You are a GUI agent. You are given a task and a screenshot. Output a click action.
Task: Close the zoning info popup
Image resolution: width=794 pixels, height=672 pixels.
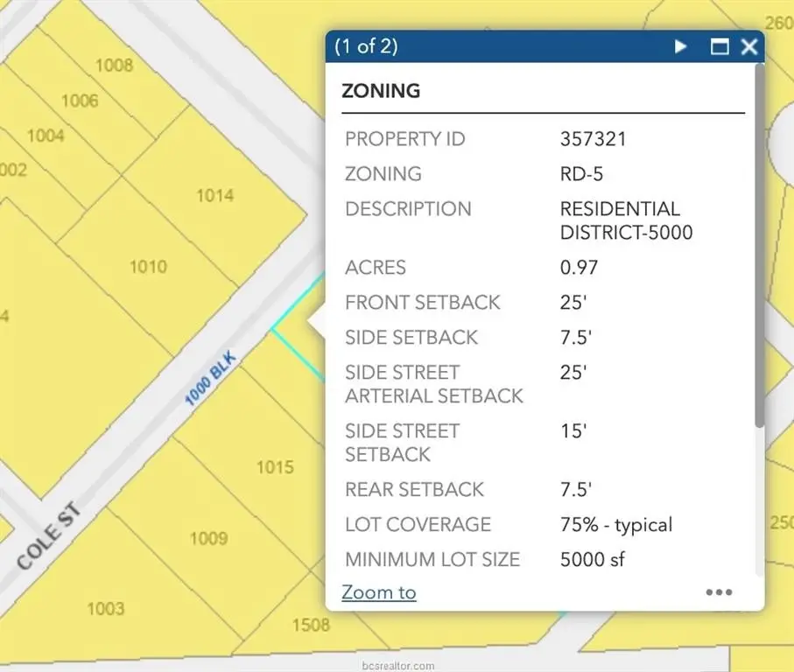point(749,47)
